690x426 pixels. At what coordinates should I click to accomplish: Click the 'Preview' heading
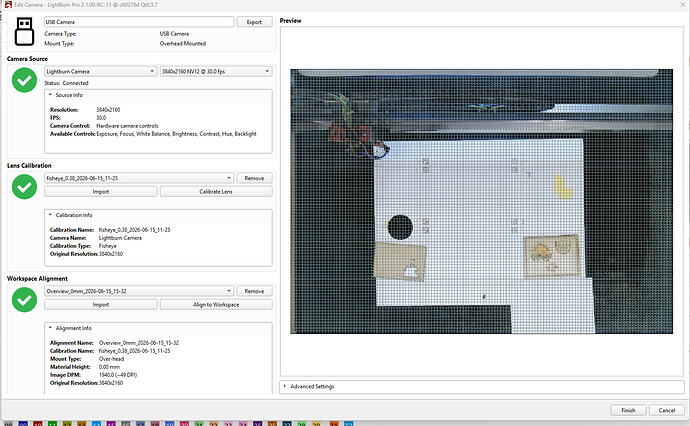[x=290, y=21]
